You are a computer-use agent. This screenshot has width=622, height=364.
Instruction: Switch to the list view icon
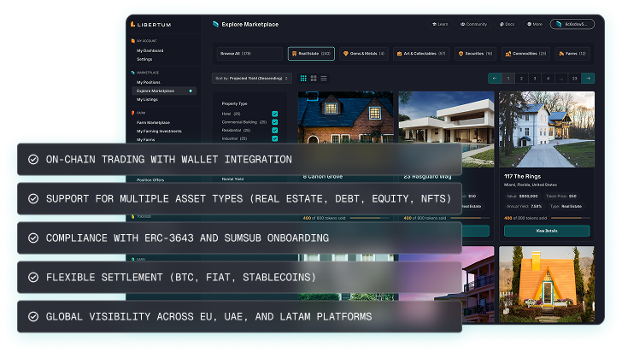pyautogui.click(x=324, y=79)
